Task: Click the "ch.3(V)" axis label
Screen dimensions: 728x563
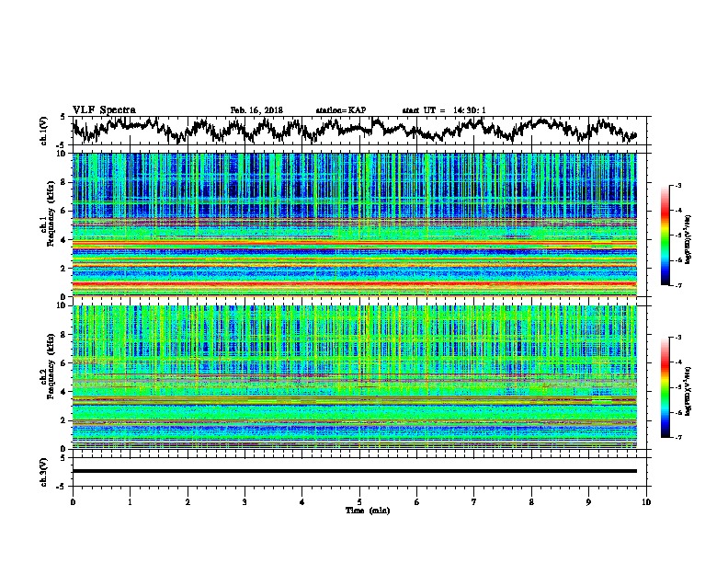Action: (44, 472)
